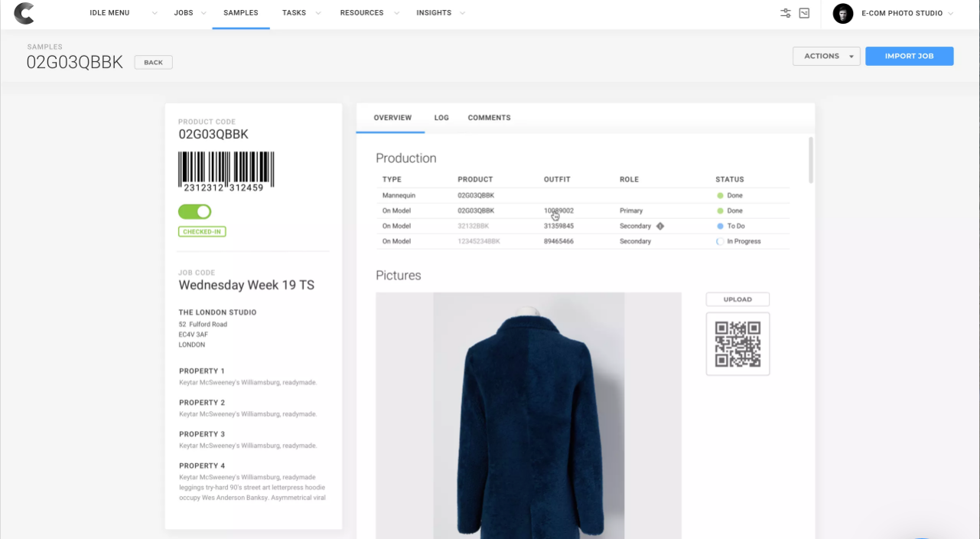This screenshot has width=980, height=539.
Task: Click the overview panel vertical scrollbar
Action: 811,161
